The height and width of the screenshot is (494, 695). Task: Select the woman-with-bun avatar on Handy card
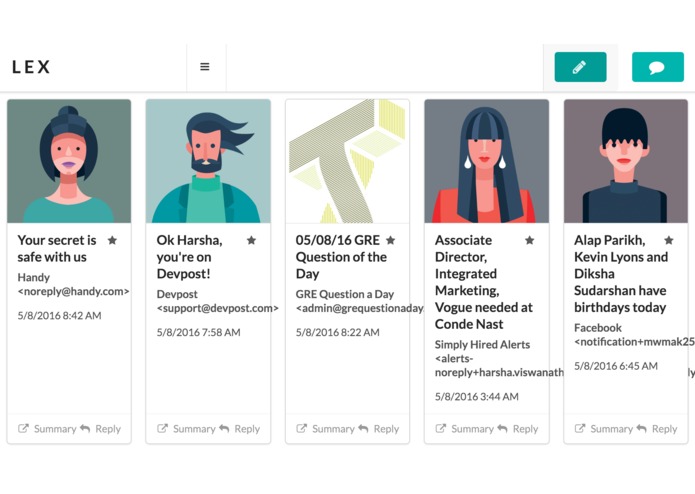tap(69, 161)
